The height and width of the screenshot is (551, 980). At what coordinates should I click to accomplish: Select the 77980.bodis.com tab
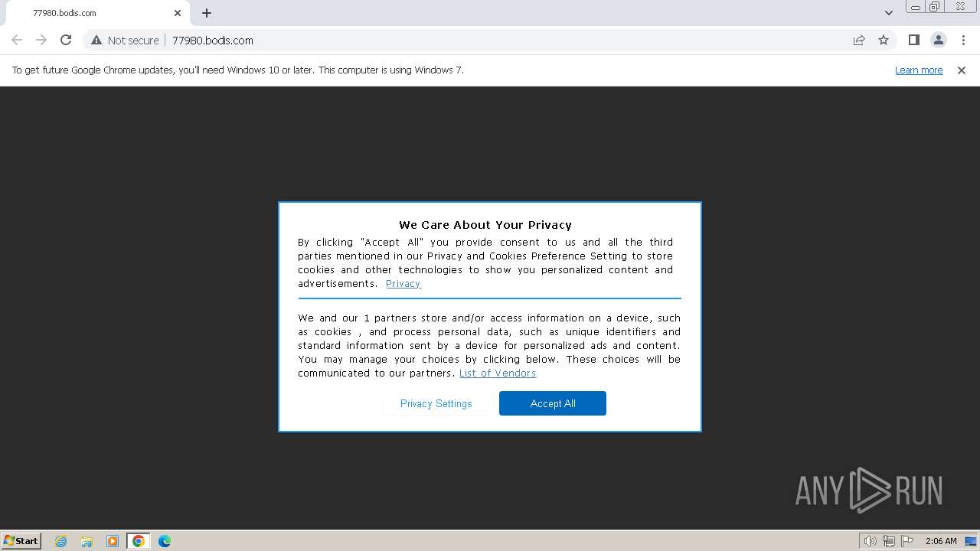pos(100,13)
